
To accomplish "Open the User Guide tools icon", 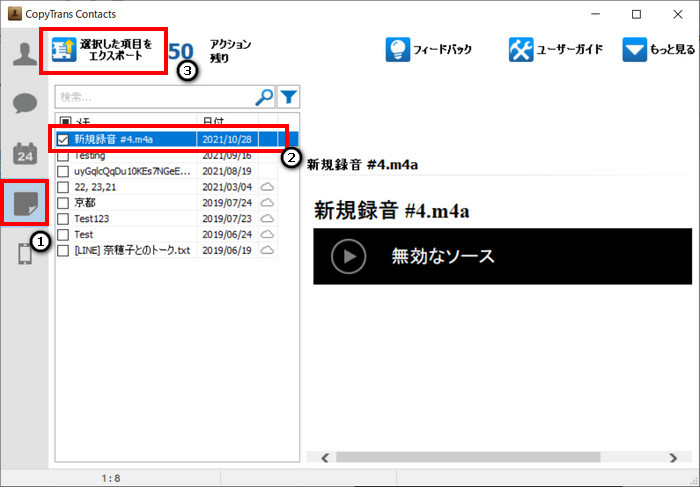I will pos(521,49).
